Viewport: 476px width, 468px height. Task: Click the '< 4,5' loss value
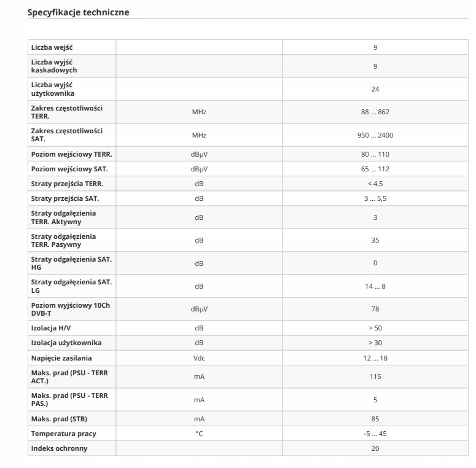(375, 184)
